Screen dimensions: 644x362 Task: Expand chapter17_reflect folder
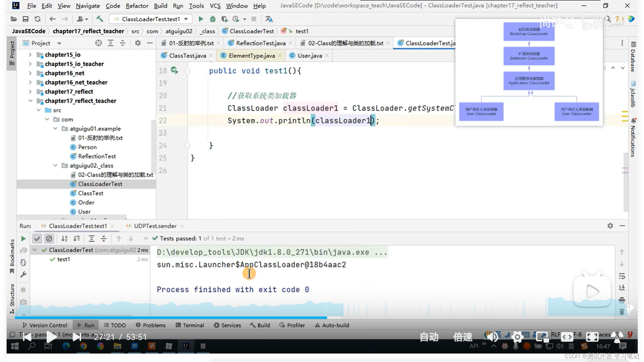tap(30, 92)
